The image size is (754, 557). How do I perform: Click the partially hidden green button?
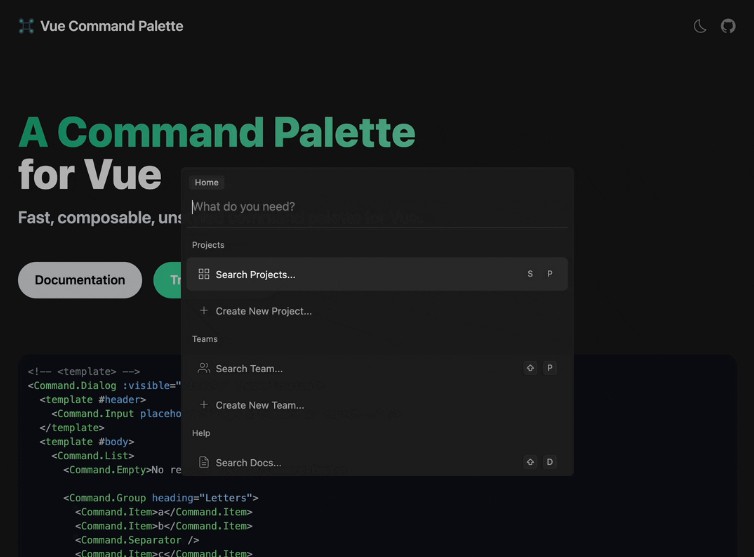pyautogui.click(x=167, y=280)
